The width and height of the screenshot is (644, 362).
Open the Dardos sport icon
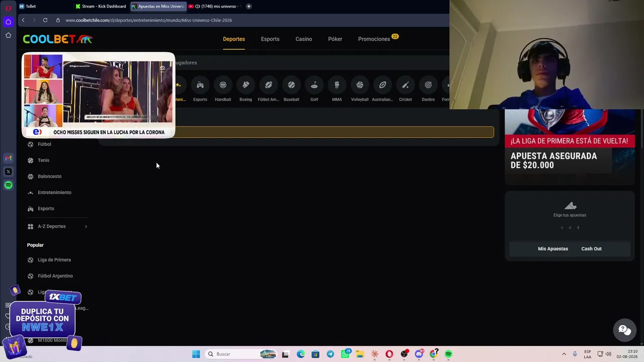pos(428,89)
